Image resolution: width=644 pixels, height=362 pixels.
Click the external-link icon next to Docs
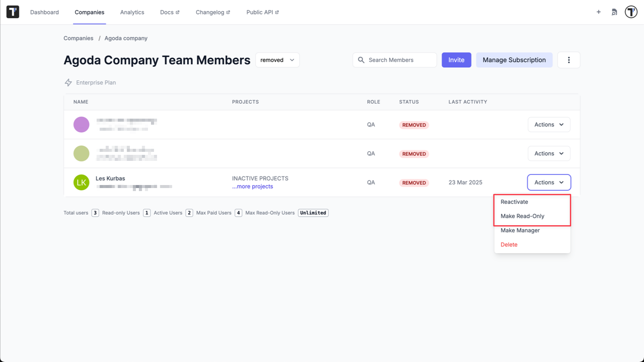pyautogui.click(x=178, y=12)
